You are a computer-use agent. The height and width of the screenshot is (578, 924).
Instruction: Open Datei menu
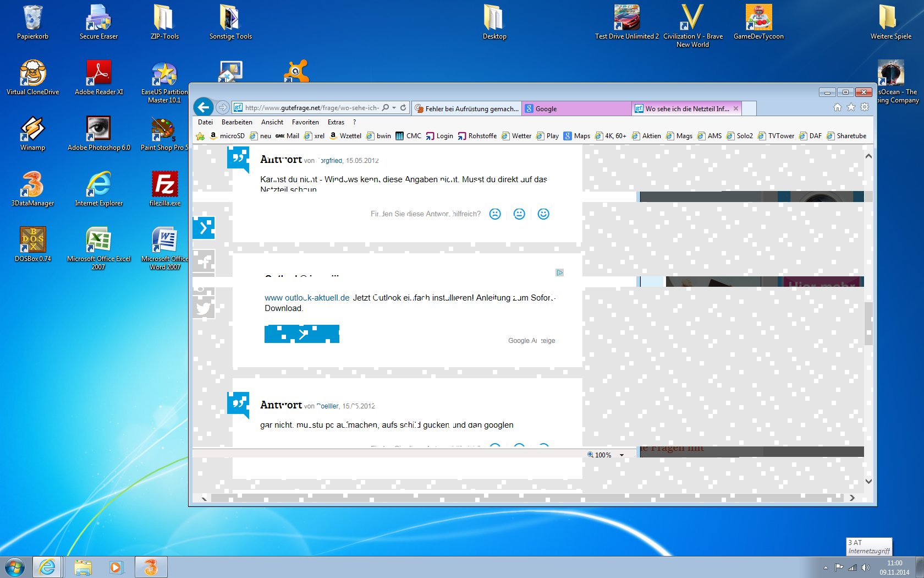(205, 122)
